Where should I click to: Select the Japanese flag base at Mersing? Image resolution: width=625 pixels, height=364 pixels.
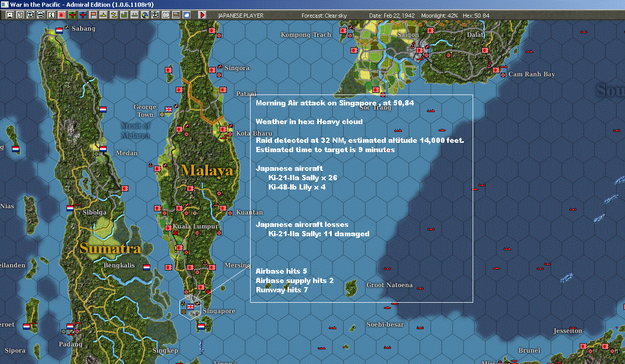[x=213, y=267]
